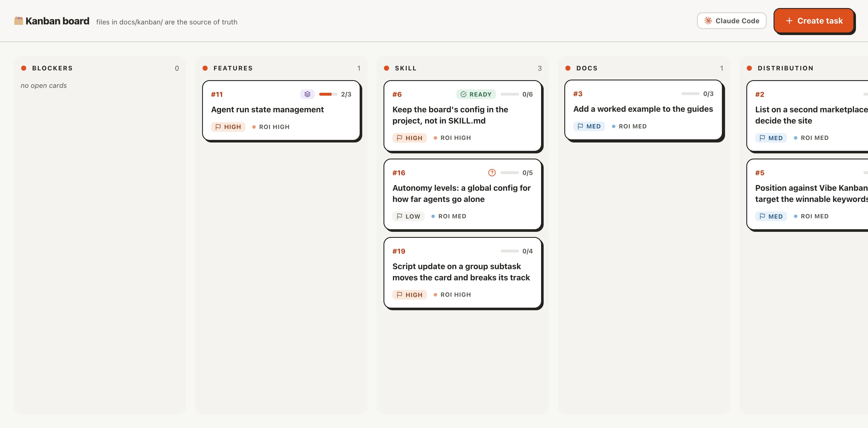Viewport: 868px width, 428px height.
Task: Click the layers group icon on card #11
Action: coord(307,95)
